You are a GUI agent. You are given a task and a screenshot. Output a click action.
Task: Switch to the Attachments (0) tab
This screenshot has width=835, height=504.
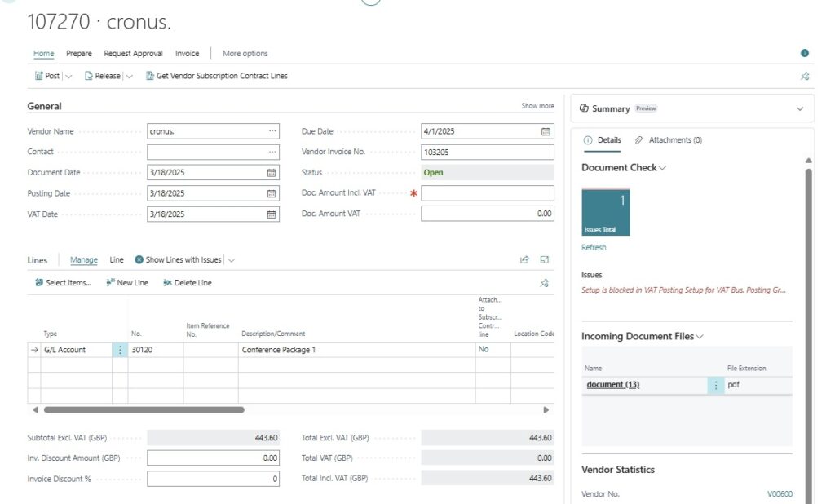coord(669,140)
